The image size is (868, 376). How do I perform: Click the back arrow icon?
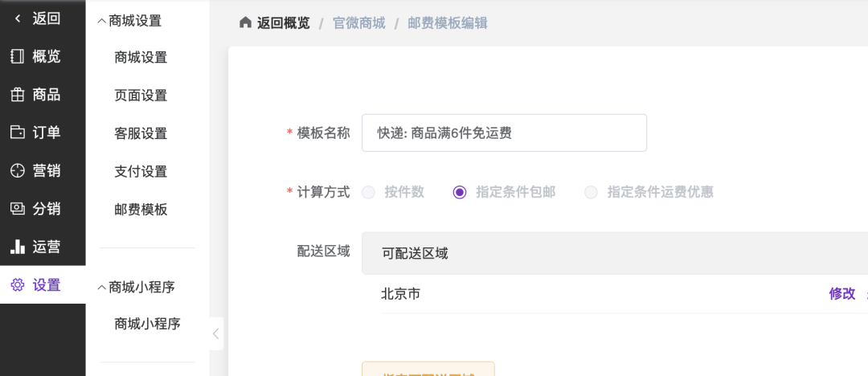[x=18, y=18]
